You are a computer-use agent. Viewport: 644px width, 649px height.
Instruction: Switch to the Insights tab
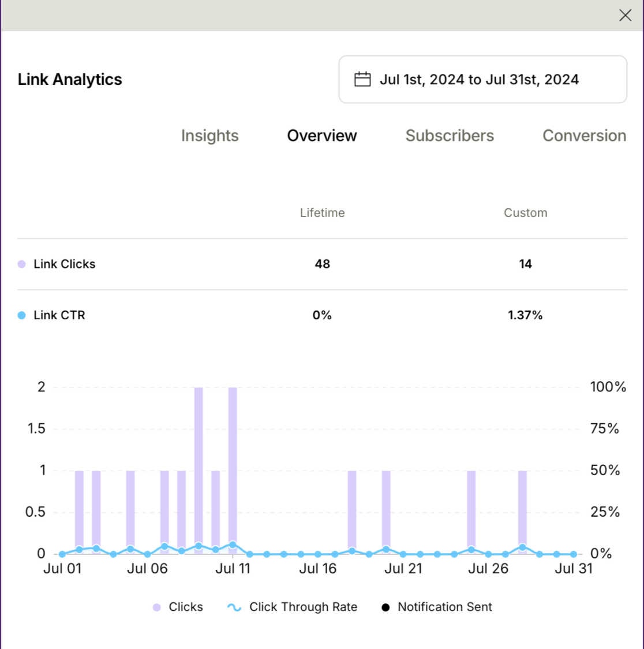(209, 136)
